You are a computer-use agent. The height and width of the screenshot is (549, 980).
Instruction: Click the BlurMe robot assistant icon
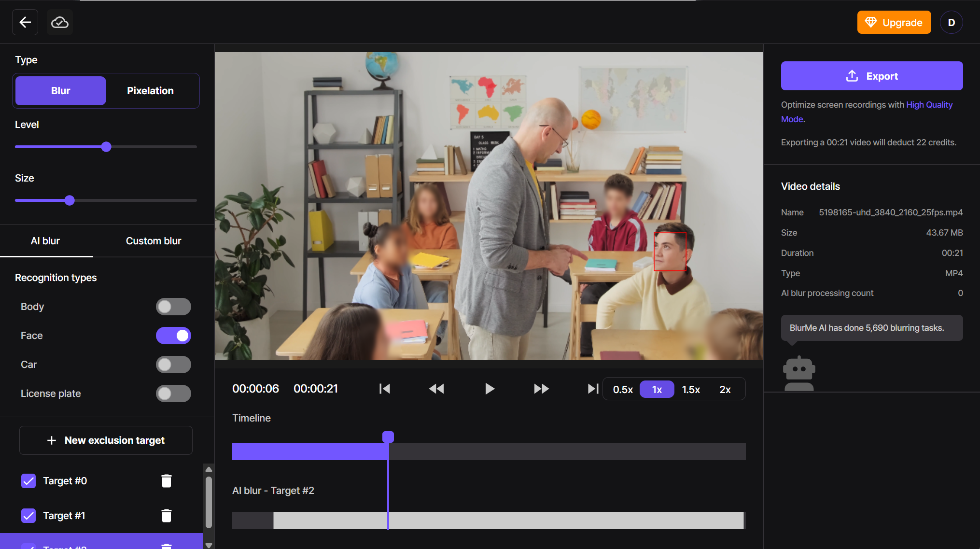(x=799, y=373)
